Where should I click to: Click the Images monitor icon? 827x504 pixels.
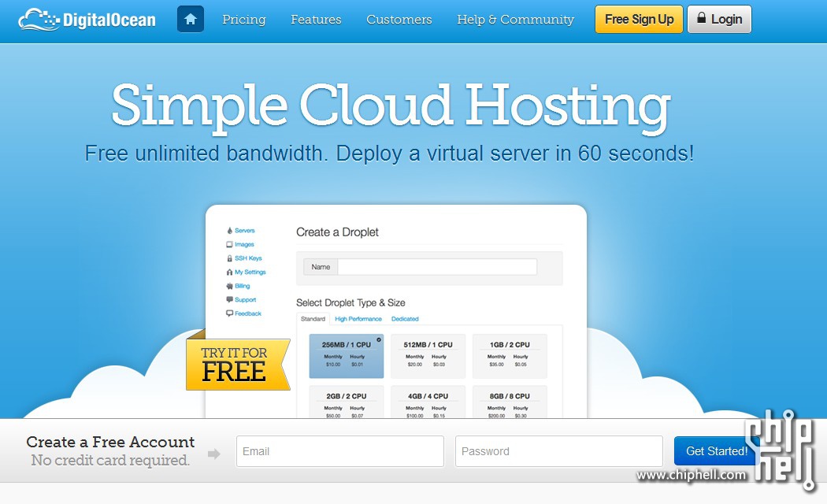click(x=229, y=245)
